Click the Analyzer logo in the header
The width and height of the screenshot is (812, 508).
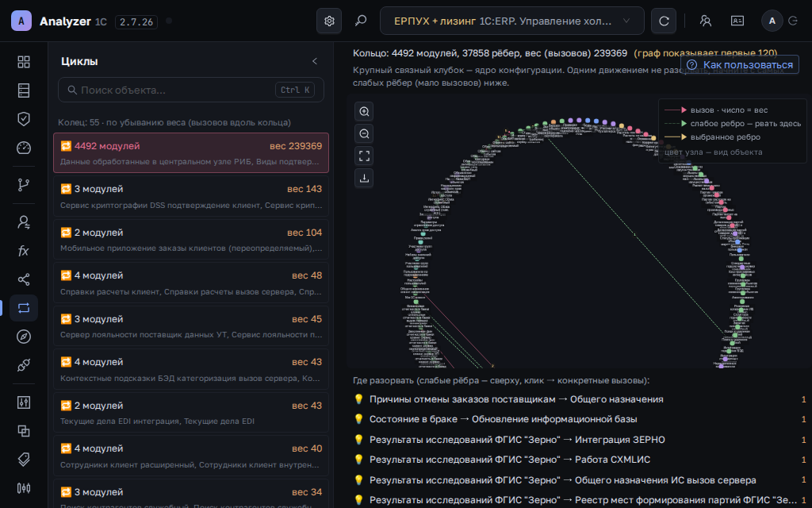(x=21, y=21)
